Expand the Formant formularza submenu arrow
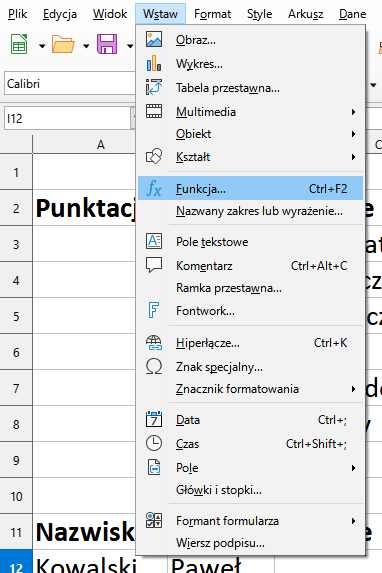382x573 pixels. (353, 521)
